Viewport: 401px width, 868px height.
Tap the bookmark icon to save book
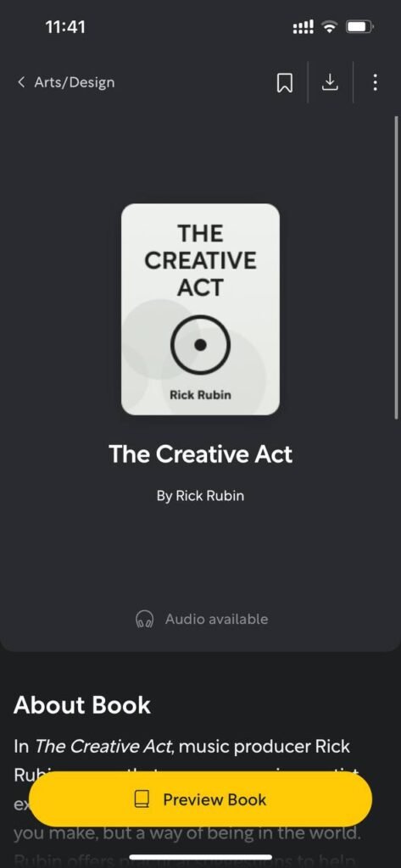pyautogui.click(x=284, y=83)
